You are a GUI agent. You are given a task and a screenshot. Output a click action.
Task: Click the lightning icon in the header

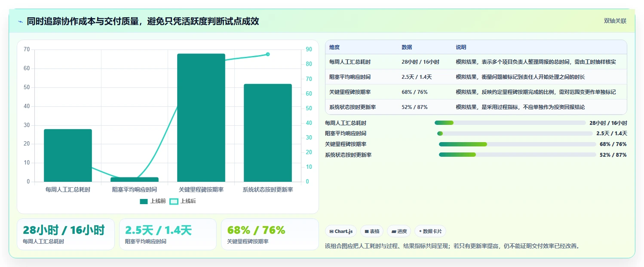pos(20,22)
